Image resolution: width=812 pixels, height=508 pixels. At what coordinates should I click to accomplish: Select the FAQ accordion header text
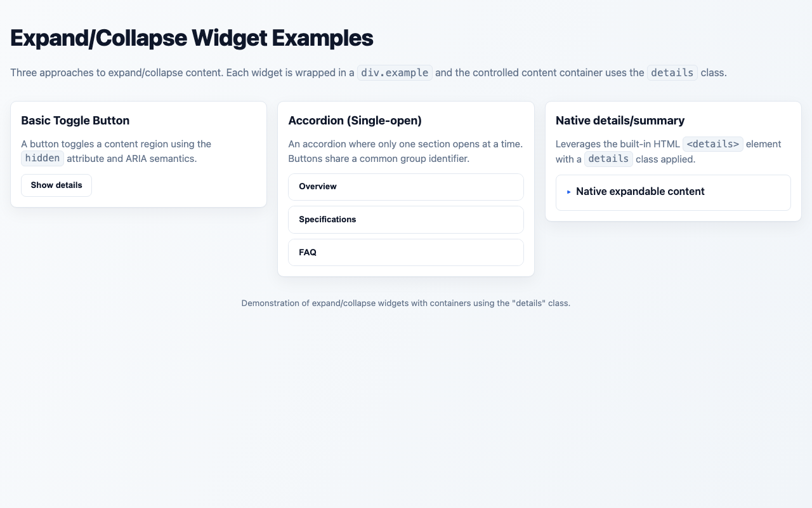click(308, 252)
